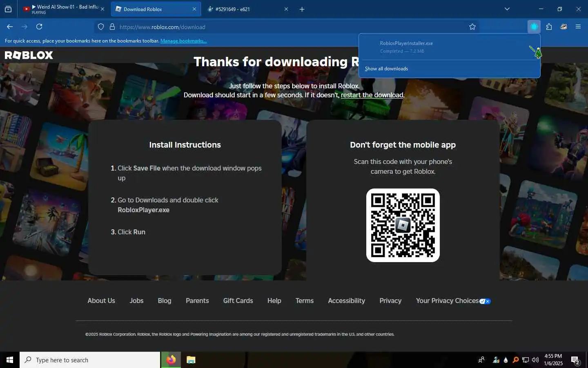This screenshot has height=368, width=588.
Task: Open File Explorer from the taskbar
Action: coord(191,360)
